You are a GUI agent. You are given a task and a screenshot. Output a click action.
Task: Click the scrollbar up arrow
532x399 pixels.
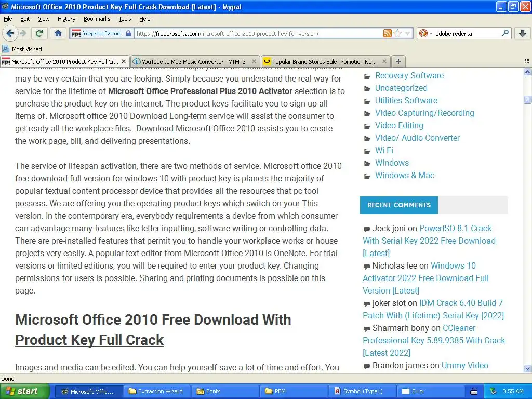pyautogui.click(x=527, y=72)
